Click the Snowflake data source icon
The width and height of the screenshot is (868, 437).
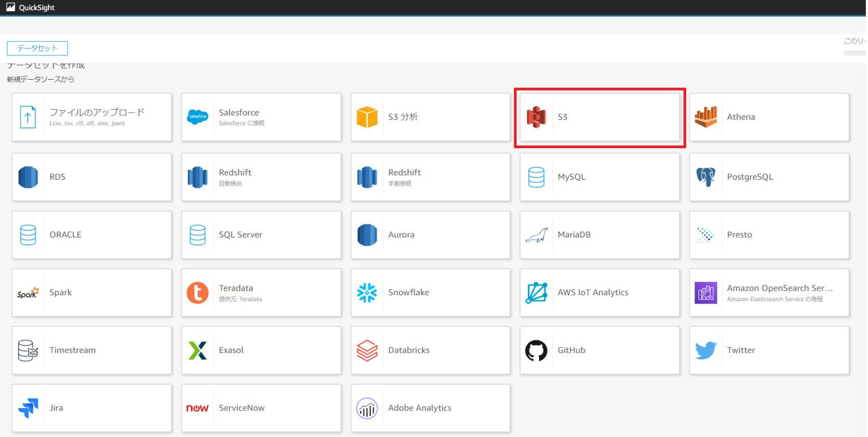[x=367, y=292]
